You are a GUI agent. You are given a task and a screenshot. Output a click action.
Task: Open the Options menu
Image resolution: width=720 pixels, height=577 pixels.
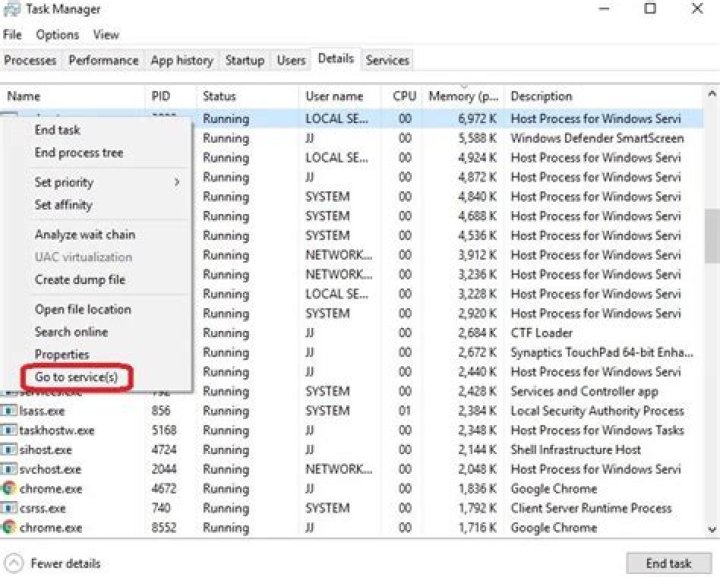pyautogui.click(x=57, y=35)
